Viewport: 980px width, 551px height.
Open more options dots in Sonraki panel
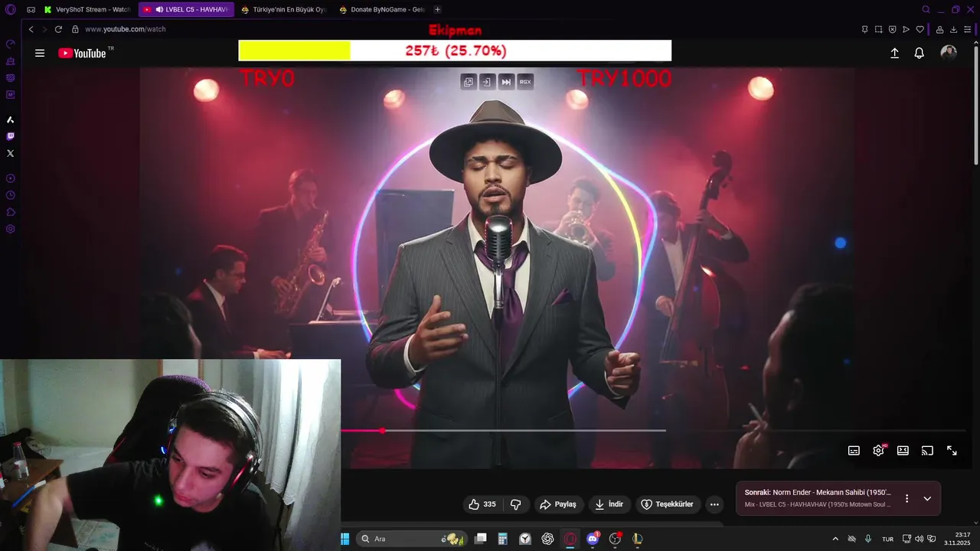point(906,498)
